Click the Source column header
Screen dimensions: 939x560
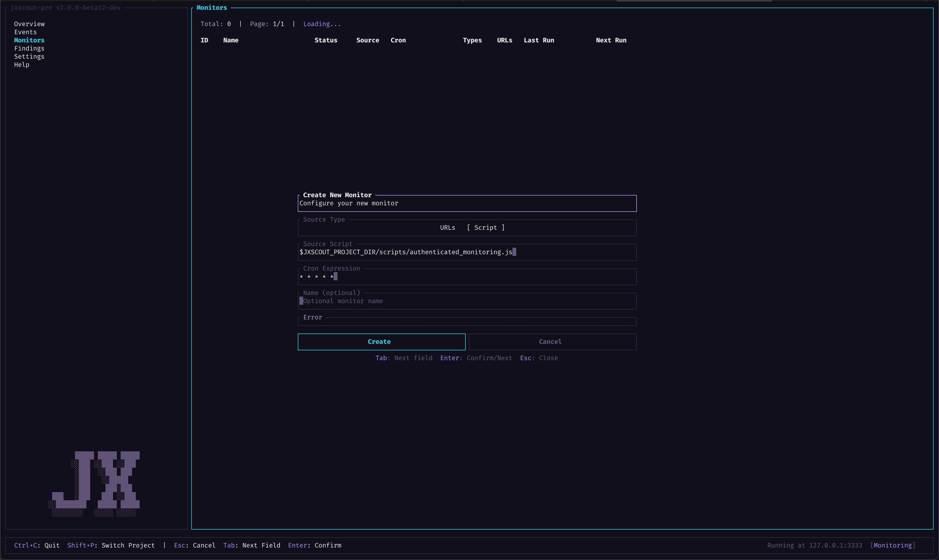368,40
